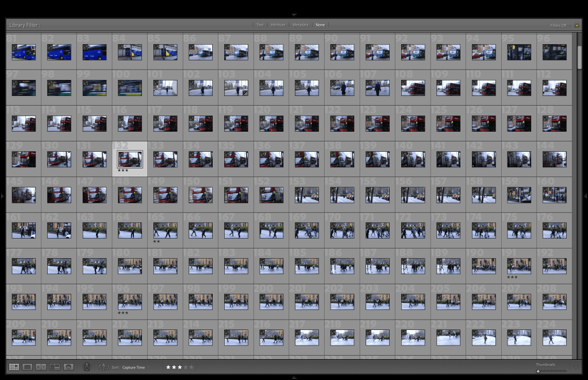This screenshot has width=588, height=380.
Task: Reverse sort direction with the A-Z icon
Action: 104,367
